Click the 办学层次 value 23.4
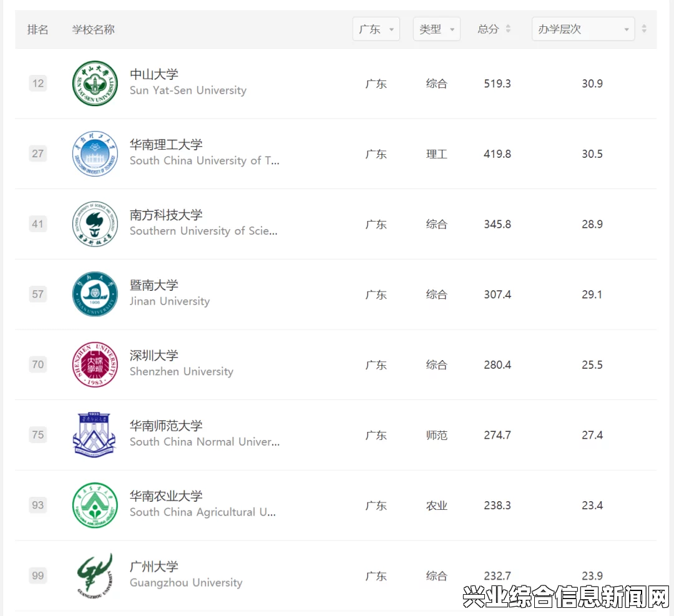The height and width of the screenshot is (616, 674). [x=592, y=505]
